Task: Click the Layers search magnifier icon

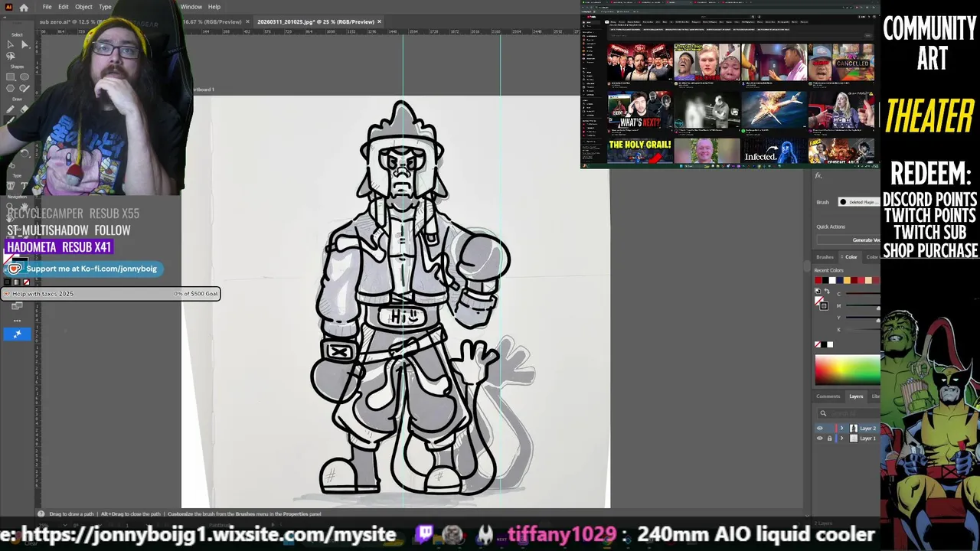Action: tap(823, 413)
